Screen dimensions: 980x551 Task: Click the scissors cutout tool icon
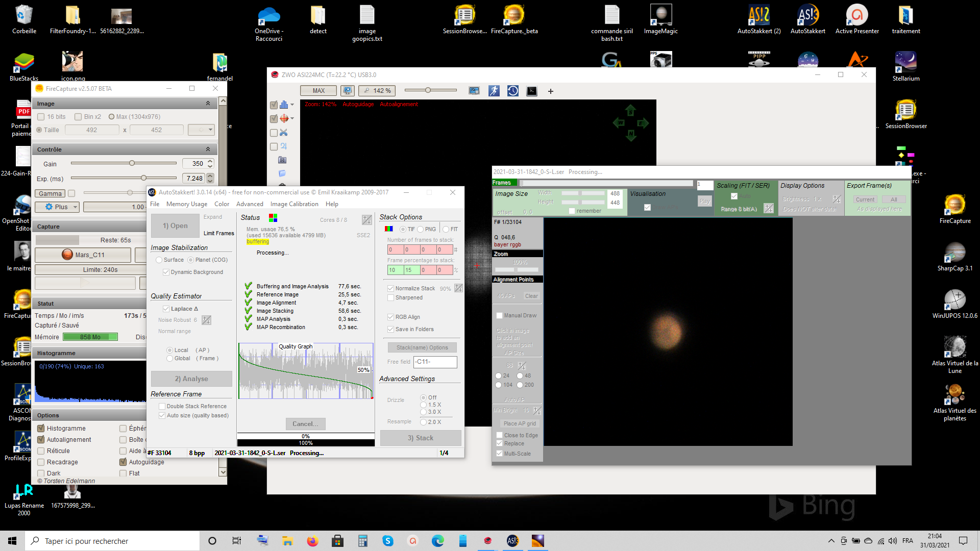[x=284, y=133]
